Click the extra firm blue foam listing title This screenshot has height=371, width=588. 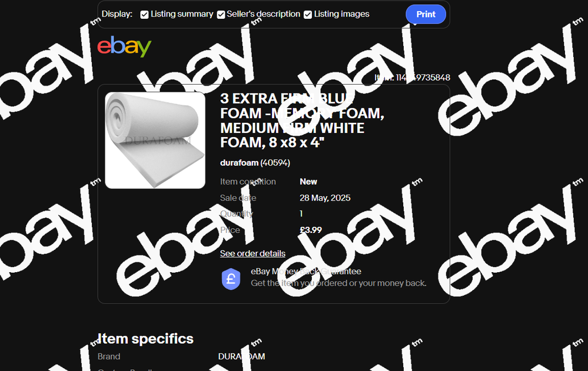coord(303,121)
